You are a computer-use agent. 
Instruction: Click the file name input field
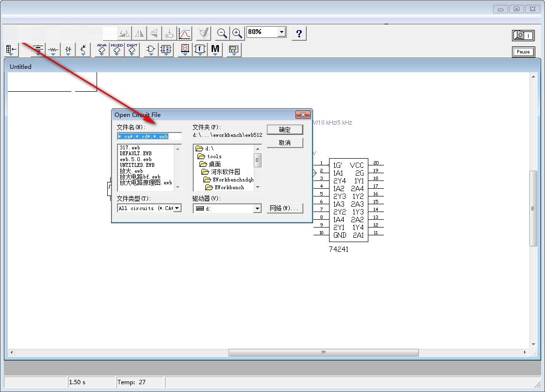tap(149, 136)
